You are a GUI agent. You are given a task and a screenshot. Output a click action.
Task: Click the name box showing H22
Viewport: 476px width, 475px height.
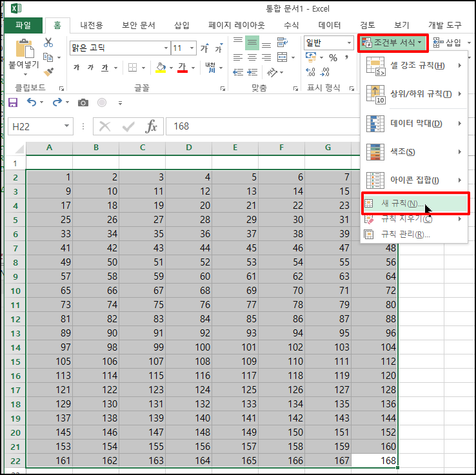click(x=41, y=126)
